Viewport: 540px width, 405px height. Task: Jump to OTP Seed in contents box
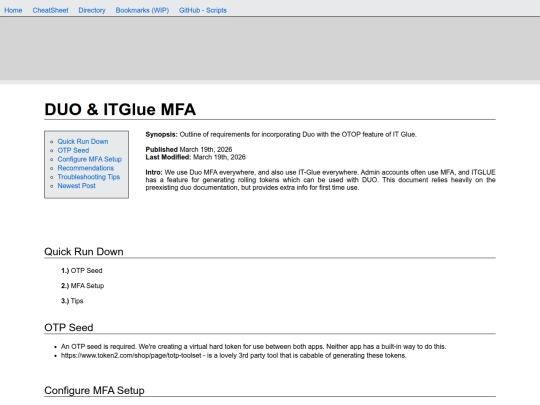click(x=73, y=150)
